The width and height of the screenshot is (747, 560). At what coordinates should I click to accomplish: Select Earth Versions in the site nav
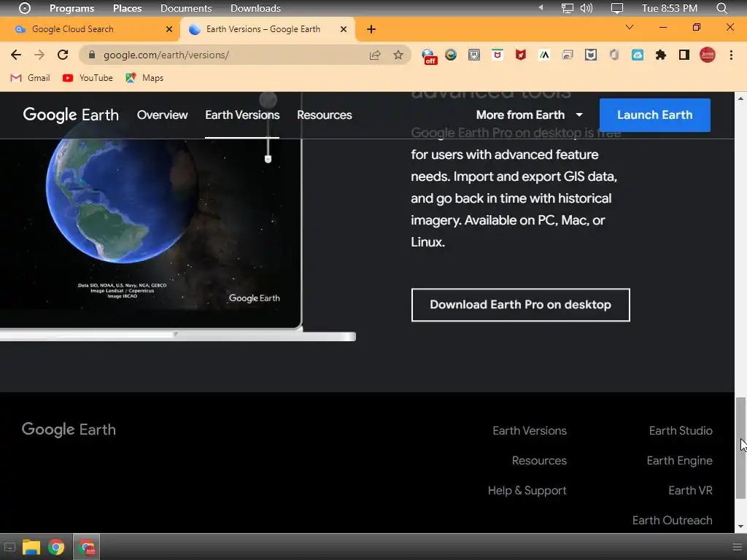(242, 114)
